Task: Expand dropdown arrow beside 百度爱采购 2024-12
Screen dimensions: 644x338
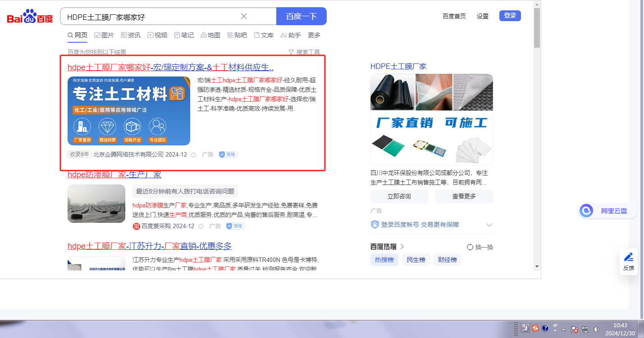Action: [201, 226]
